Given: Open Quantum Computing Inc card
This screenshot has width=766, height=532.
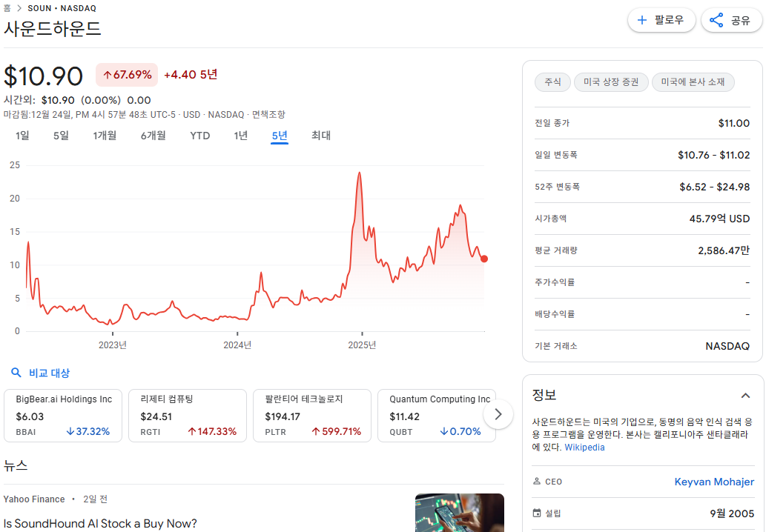Looking at the screenshot, I should point(437,416).
